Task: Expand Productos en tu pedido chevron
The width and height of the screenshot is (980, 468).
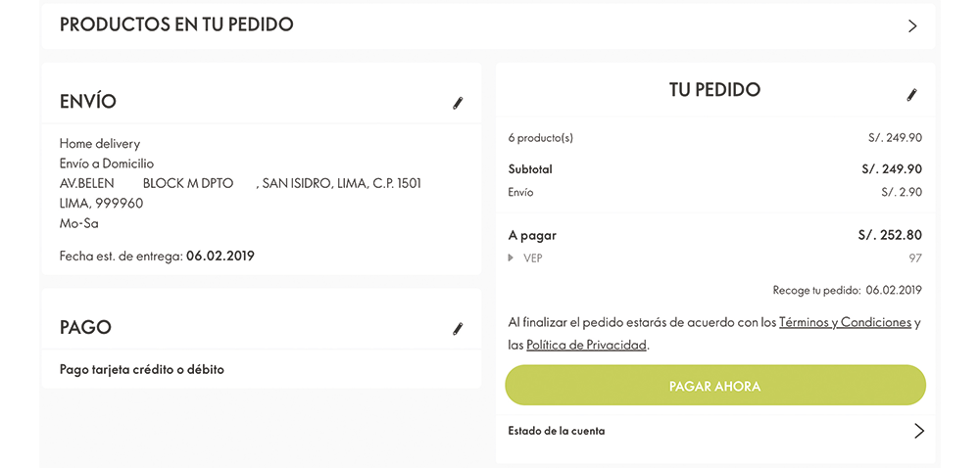Action: pos(912,25)
